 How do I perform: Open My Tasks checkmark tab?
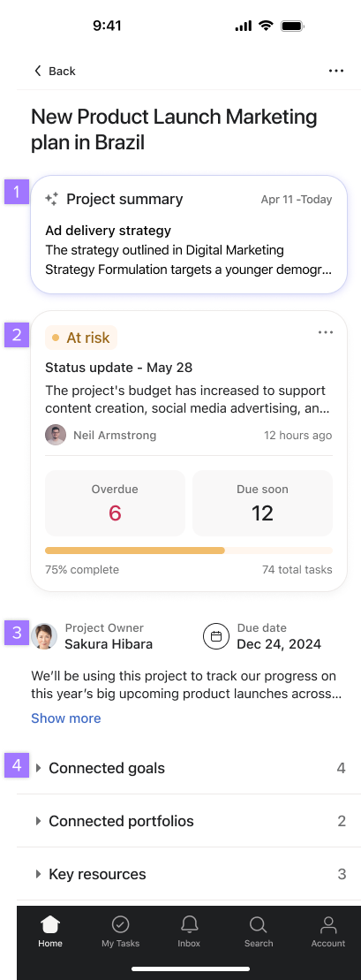click(121, 931)
